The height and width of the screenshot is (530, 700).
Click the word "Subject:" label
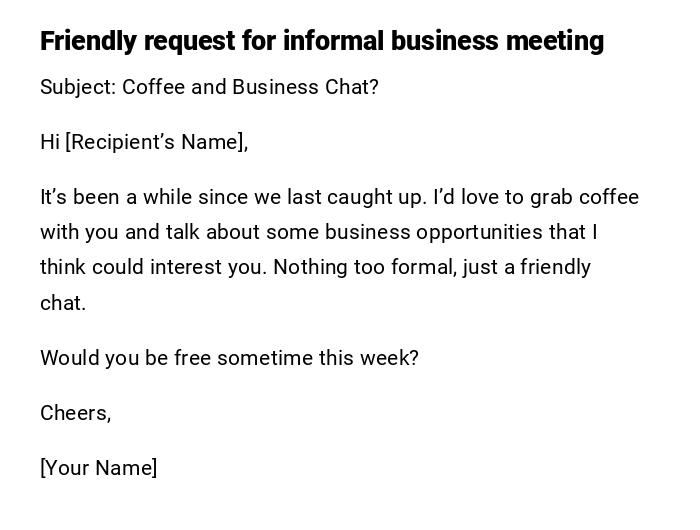click(78, 87)
